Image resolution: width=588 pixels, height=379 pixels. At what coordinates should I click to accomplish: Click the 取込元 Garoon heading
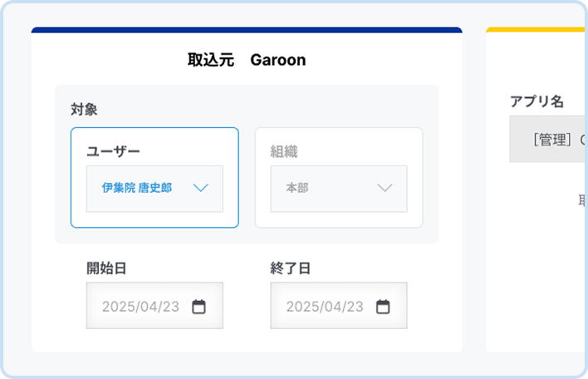pyautogui.click(x=247, y=60)
